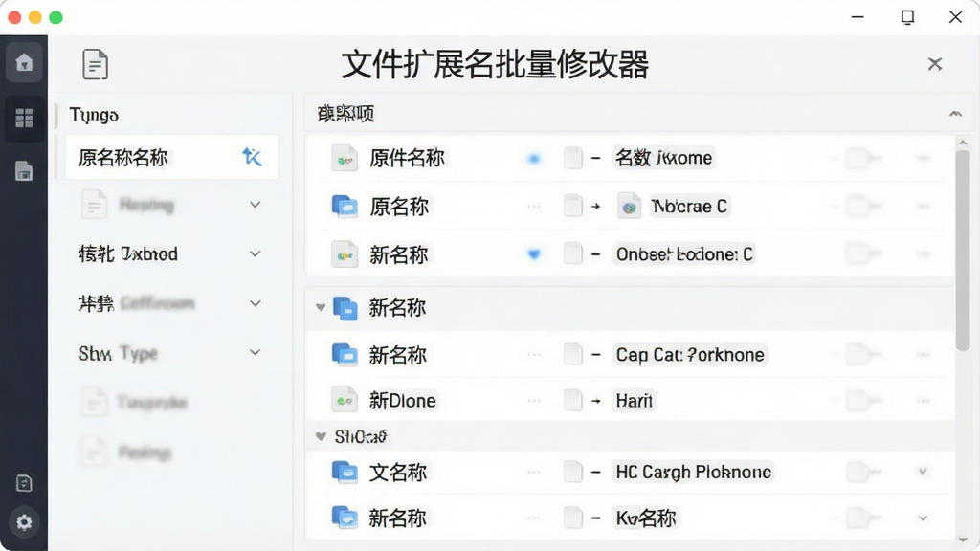980x551 pixels.
Task: Select the Tyngo sidebar heading
Action: [94, 115]
